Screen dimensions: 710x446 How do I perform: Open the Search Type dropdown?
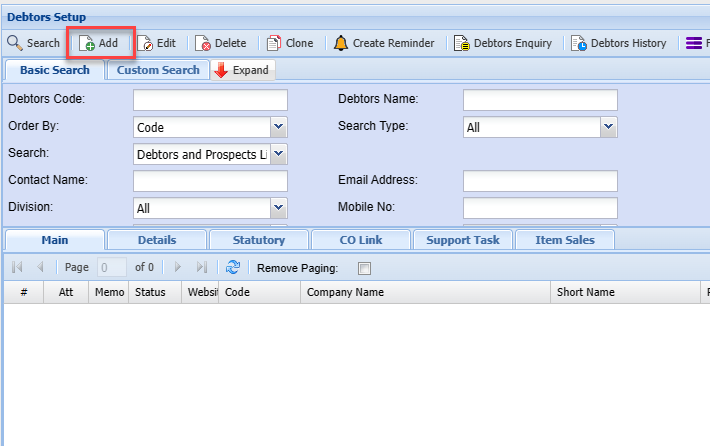coord(609,127)
